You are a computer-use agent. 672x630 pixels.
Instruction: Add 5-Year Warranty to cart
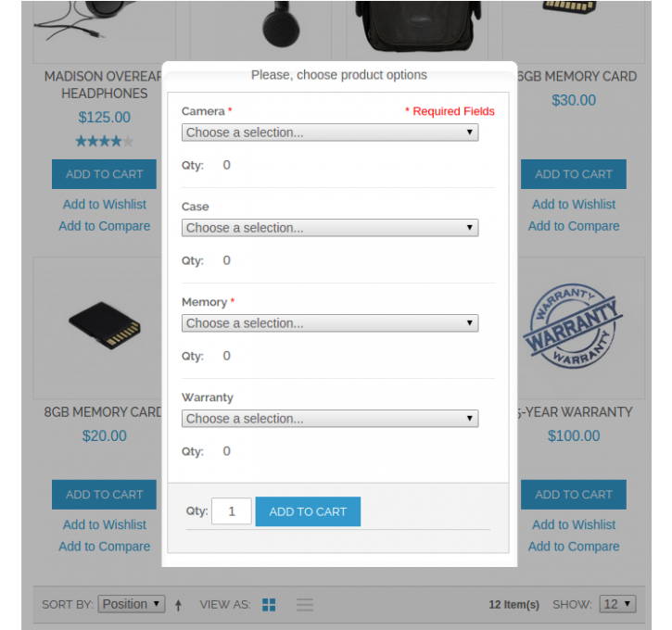pyautogui.click(x=574, y=495)
